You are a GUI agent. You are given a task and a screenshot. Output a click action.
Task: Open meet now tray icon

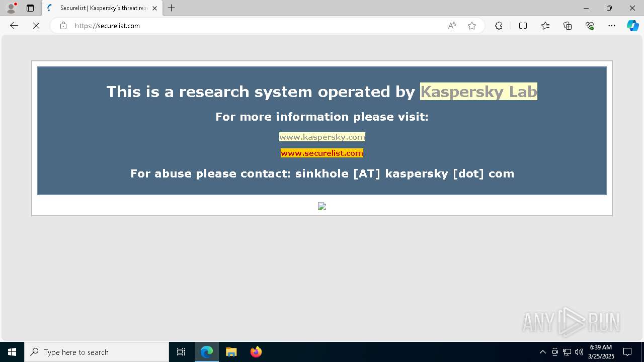[x=555, y=352]
